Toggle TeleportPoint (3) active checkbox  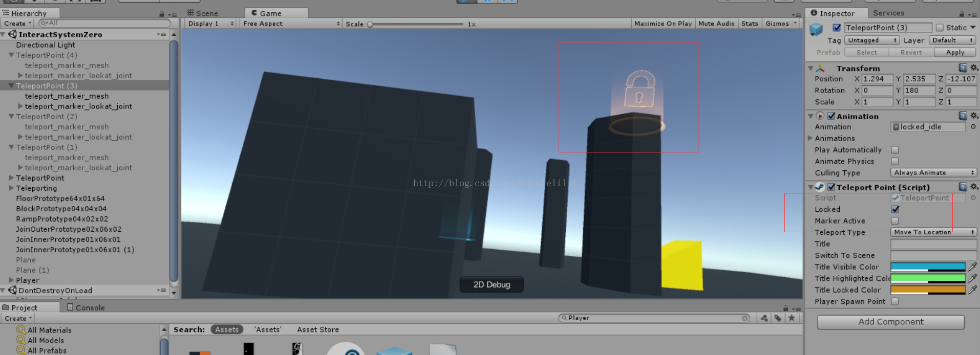[x=837, y=28]
